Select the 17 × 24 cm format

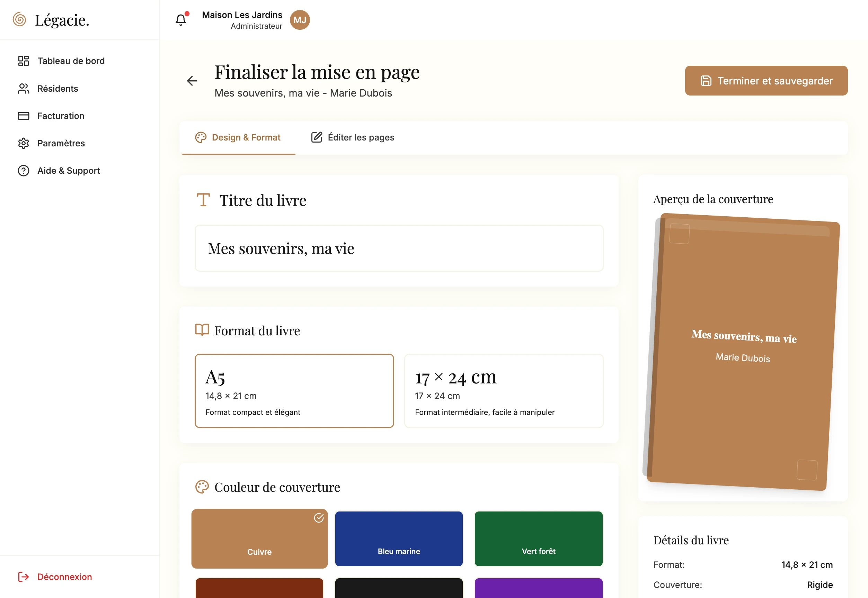[504, 391]
